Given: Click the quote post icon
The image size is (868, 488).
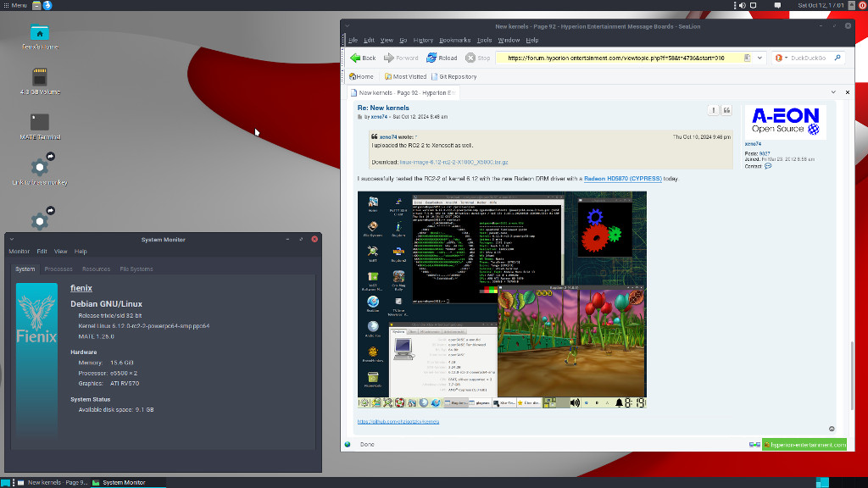Looking at the screenshot, I should (726, 110).
